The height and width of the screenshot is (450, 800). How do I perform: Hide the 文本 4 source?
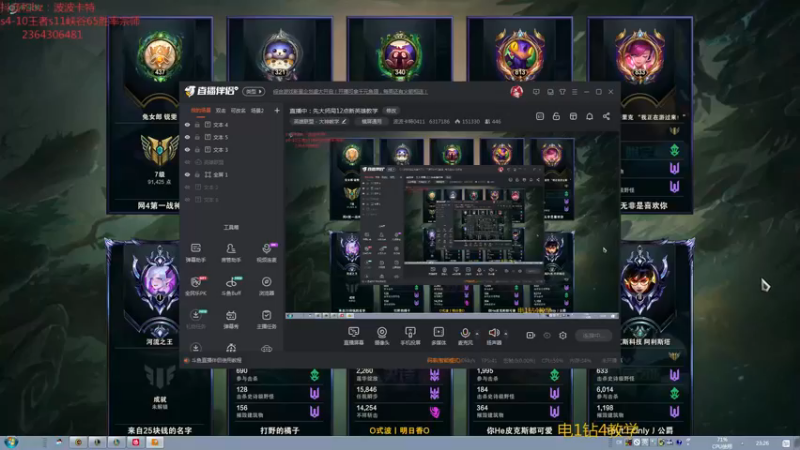tap(187, 124)
